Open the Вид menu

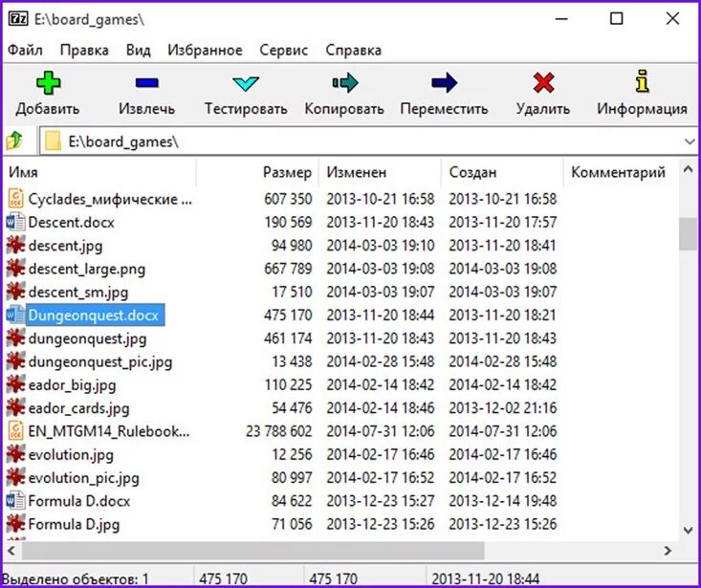pos(138,50)
